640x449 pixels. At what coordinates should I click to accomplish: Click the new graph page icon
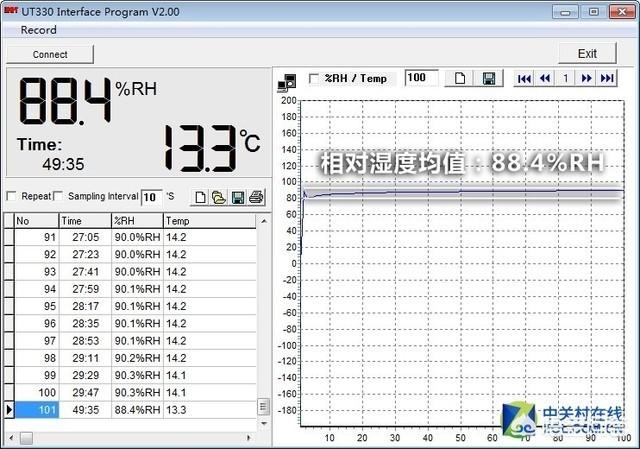pos(460,78)
